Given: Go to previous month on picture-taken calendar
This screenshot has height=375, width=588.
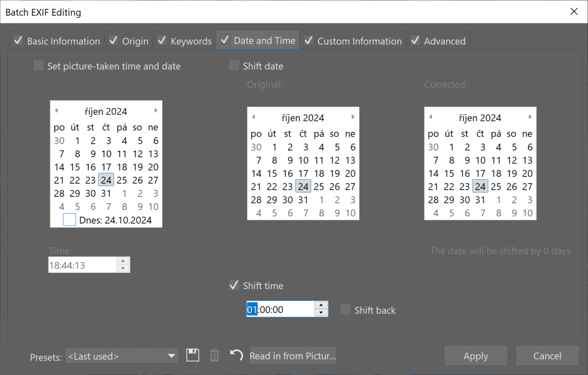Looking at the screenshot, I should pos(56,110).
